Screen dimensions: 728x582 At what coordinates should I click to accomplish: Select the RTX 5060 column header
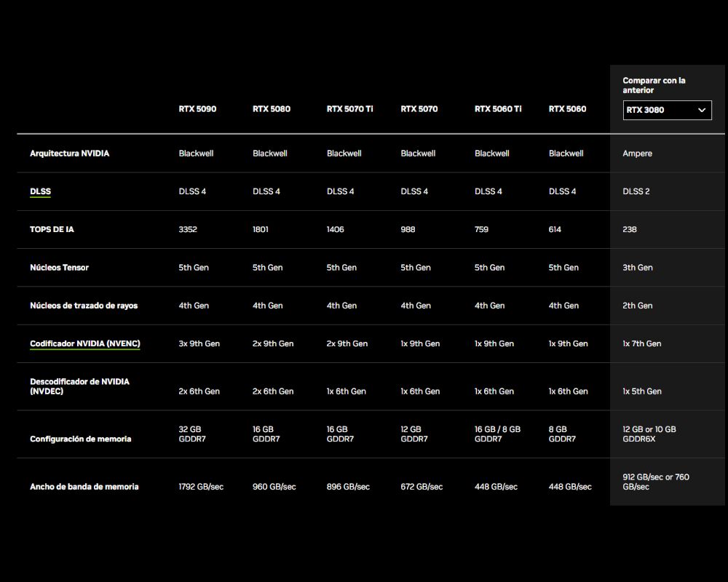click(567, 108)
